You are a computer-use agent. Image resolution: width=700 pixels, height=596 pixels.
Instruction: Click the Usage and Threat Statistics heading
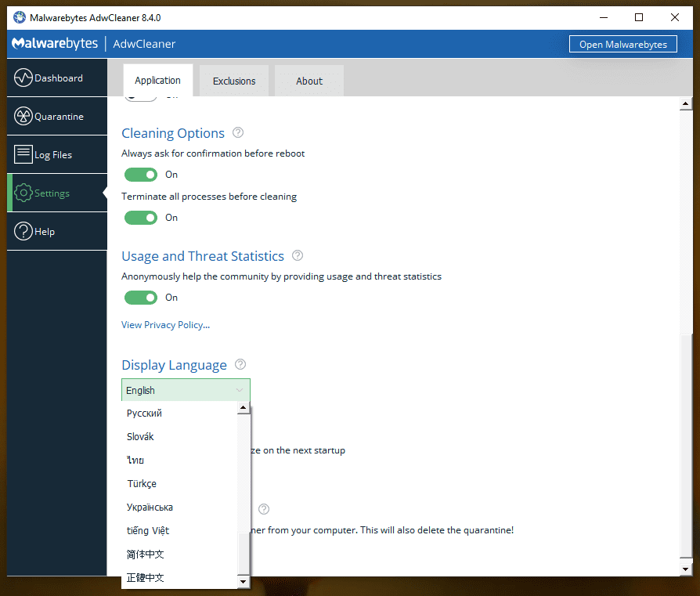coord(203,256)
